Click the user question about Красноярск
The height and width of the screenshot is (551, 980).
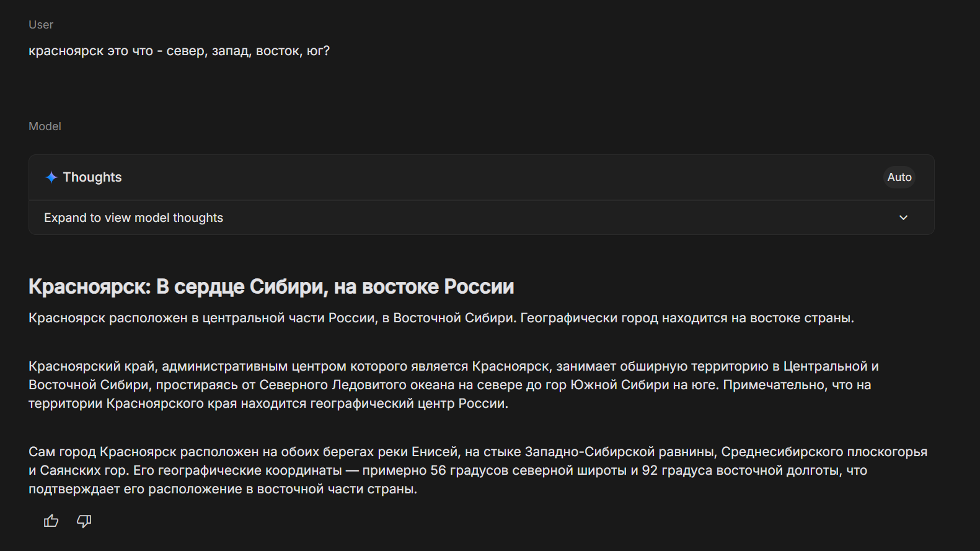pos(179,51)
